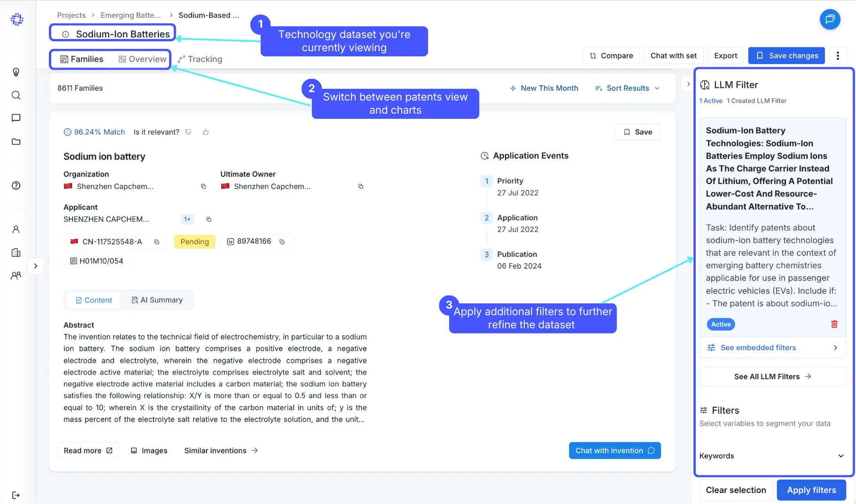
Task: Select the Content tab
Action: [x=93, y=300]
